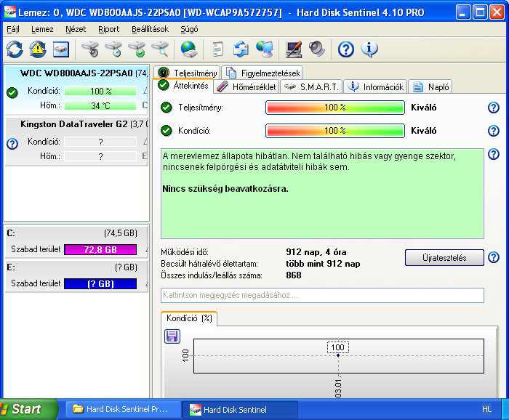Switch to the Teljesítmény tab
The width and height of the screenshot is (509, 420).
187,73
